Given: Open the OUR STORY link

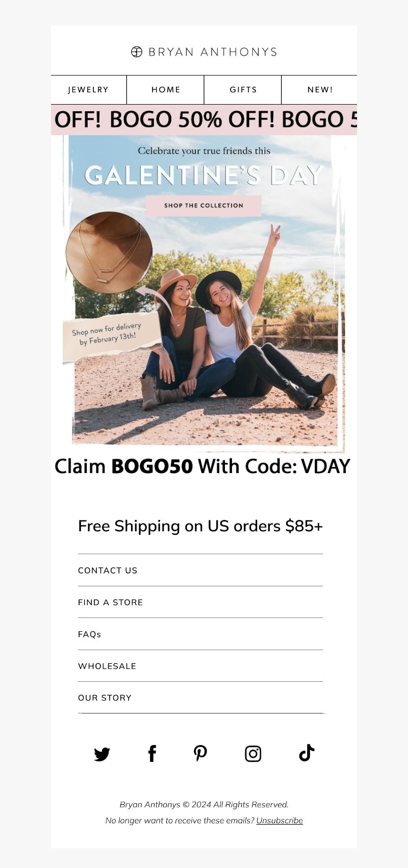Looking at the screenshot, I should click(105, 698).
